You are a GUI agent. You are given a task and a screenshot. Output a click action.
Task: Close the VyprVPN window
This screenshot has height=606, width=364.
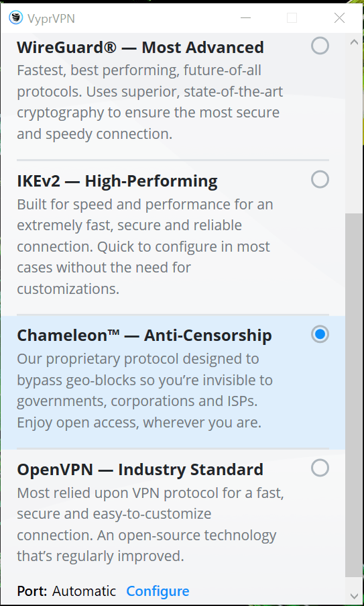pos(339,17)
